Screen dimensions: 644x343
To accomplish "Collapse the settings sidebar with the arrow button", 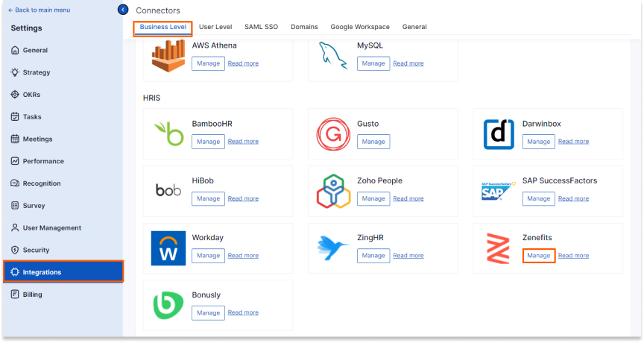I will [x=123, y=10].
